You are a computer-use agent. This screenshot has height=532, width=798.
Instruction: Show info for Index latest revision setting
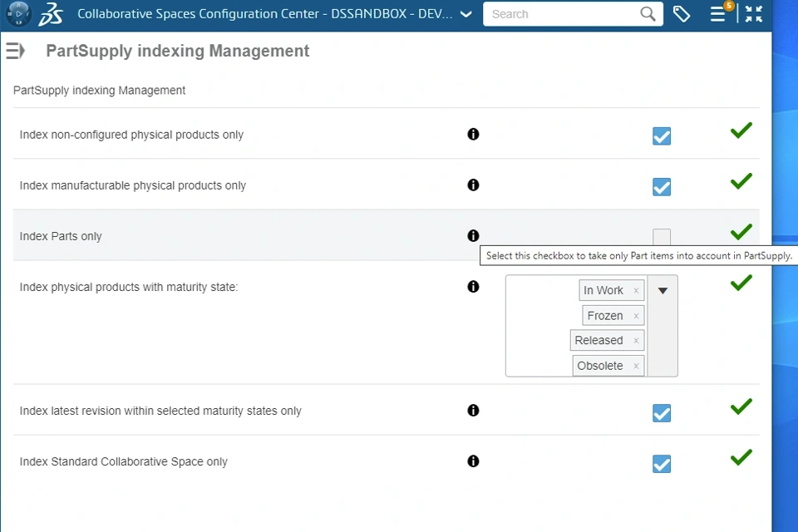(x=473, y=411)
